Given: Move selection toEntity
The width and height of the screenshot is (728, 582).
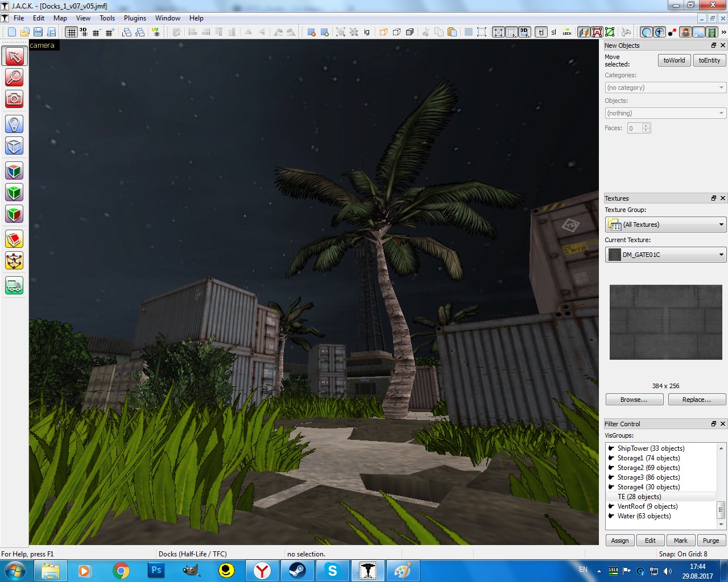Looking at the screenshot, I should [x=709, y=60].
